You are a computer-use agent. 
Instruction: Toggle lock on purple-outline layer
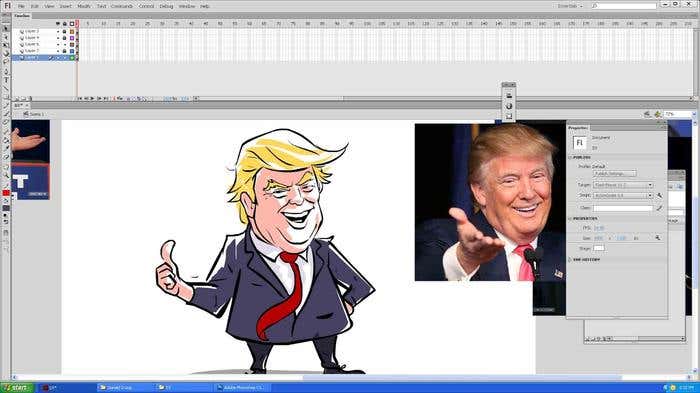pos(64,38)
